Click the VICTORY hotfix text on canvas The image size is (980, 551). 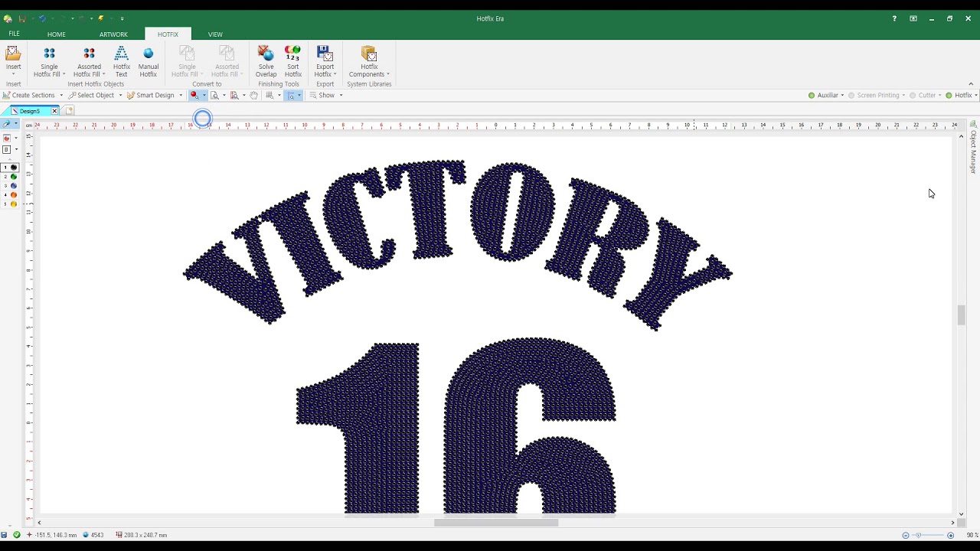coord(458,245)
